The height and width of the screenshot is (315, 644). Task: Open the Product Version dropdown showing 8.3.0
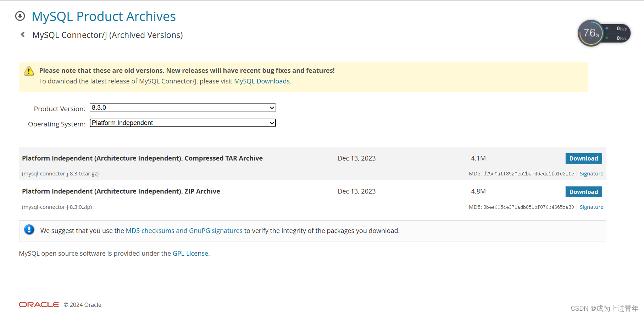pos(183,108)
